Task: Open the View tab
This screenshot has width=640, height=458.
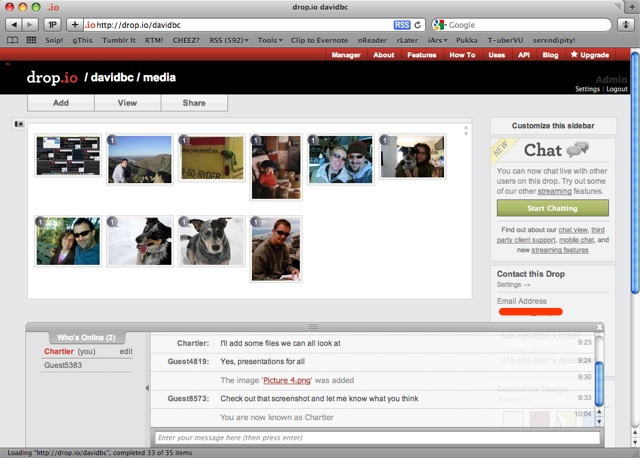Action: click(127, 103)
